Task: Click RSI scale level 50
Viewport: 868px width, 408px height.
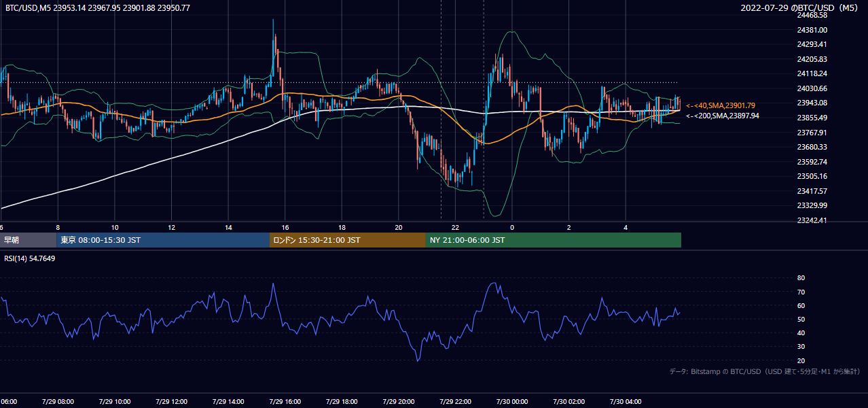Action: pos(801,319)
